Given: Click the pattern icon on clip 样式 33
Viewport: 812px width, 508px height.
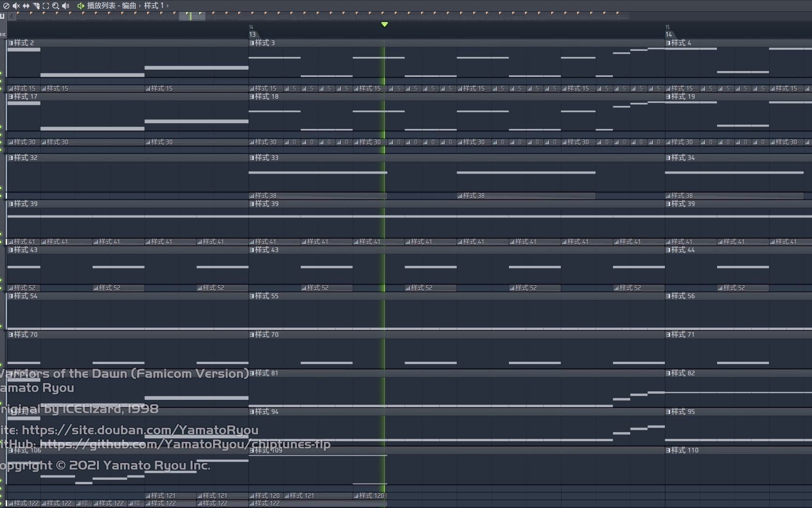Looking at the screenshot, I should pos(252,158).
